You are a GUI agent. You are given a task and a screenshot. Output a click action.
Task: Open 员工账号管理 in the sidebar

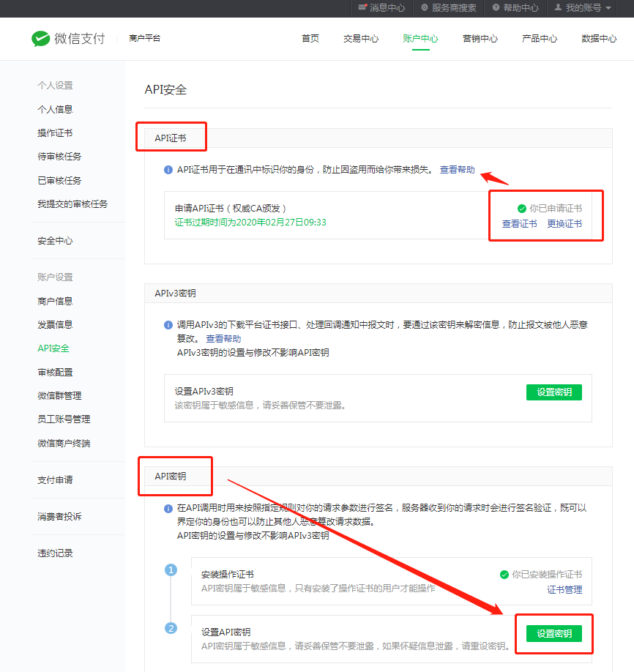pos(64,419)
